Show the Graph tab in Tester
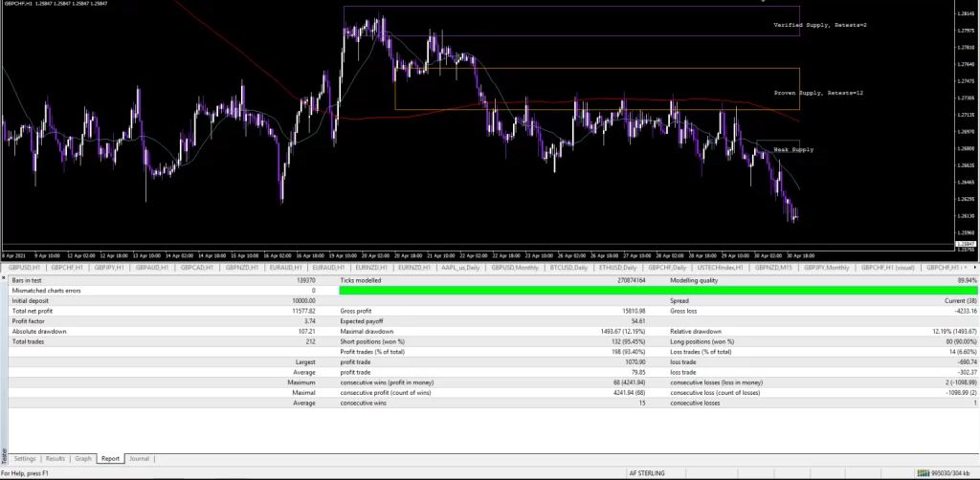Viewport: 980px width, 480px height. point(83,459)
